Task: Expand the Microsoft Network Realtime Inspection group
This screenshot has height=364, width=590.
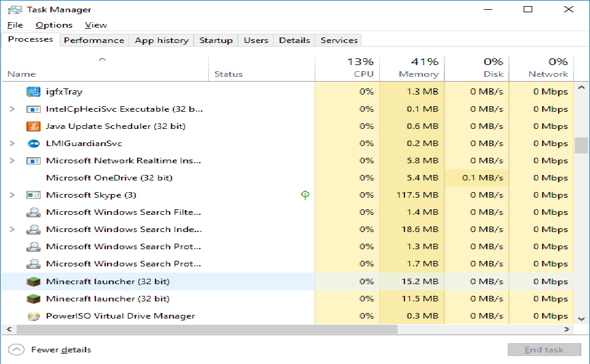Action: [x=12, y=161]
